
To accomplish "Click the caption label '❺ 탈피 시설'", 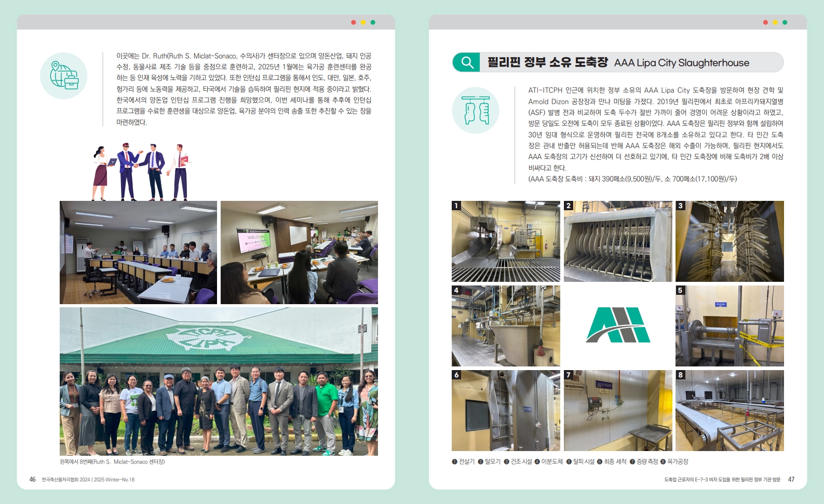I will (x=580, y=461).
